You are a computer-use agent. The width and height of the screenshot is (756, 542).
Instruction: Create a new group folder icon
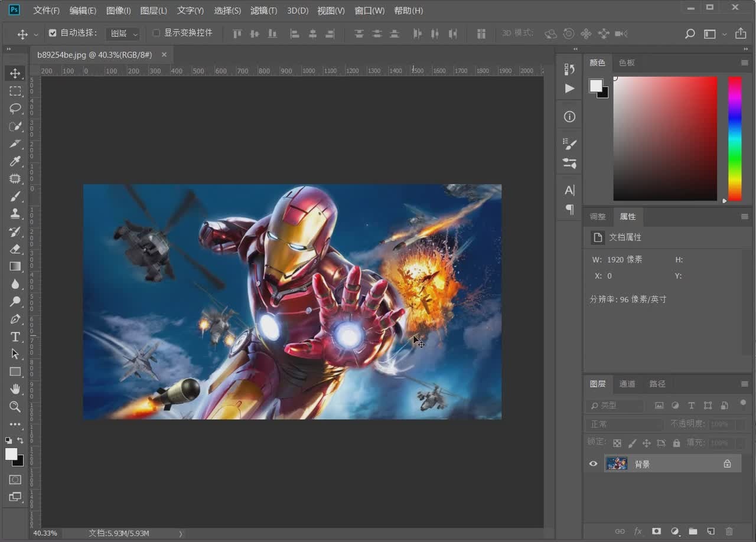point(693,531)
